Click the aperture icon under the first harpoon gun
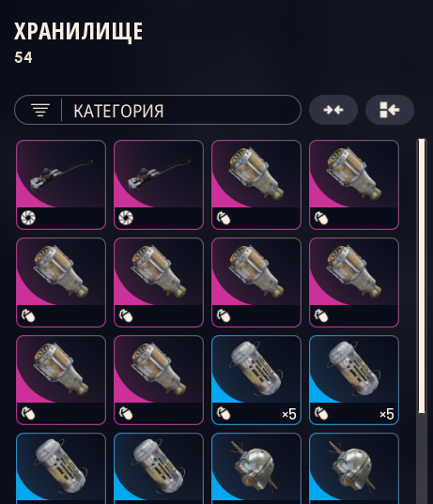The image size is (433, 504). coord(28,219)
